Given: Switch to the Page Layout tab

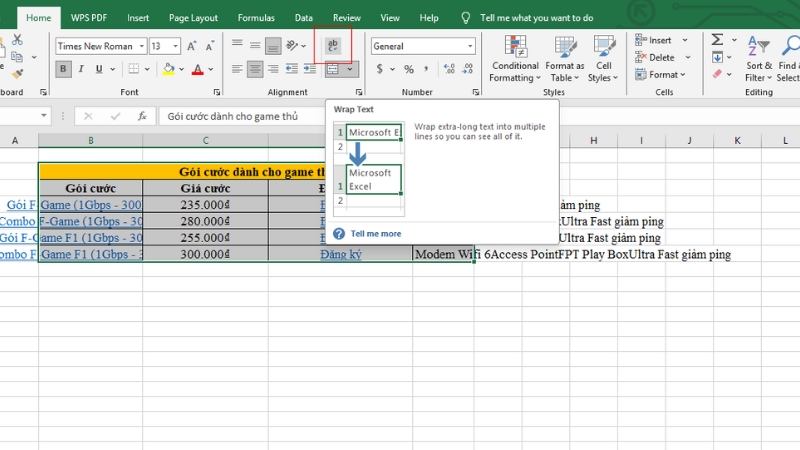Looking at the screenshot, I should [x=193, y=18].
